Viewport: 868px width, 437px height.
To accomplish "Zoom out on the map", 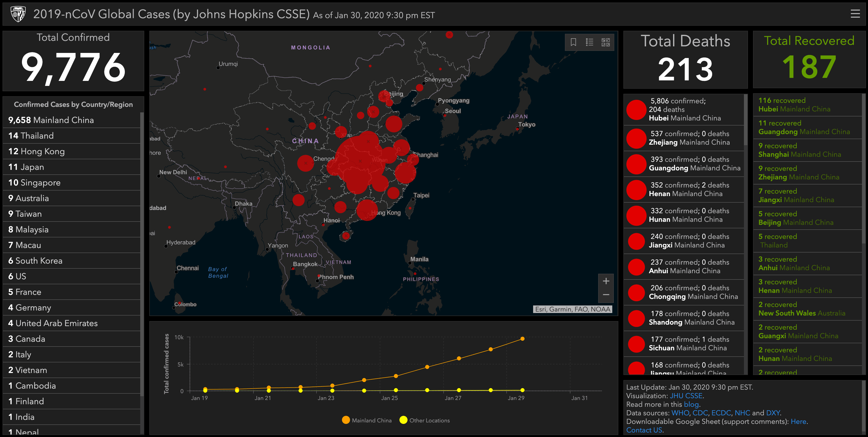I will coord(606,295).
